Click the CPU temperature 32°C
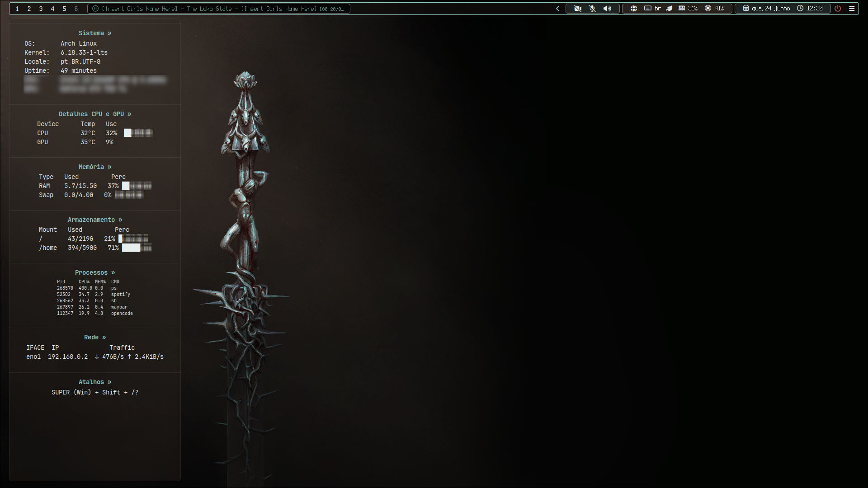The height and width of the screenshot is (488, 868). coord(88,133)
